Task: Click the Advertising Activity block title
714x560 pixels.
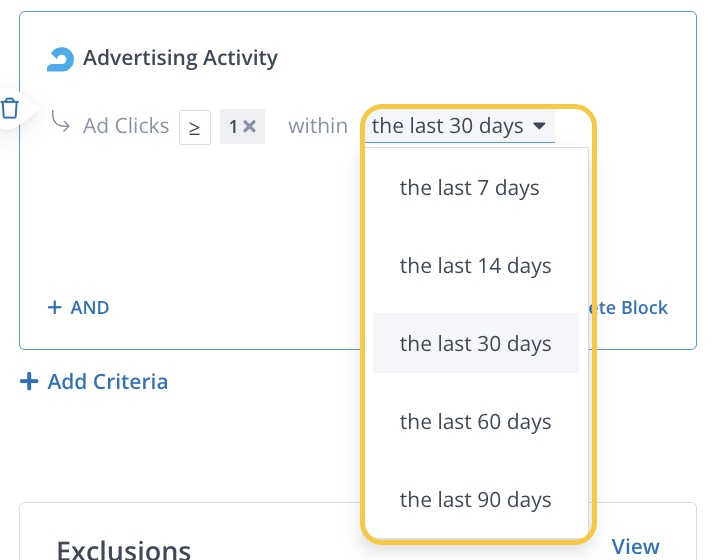Action: click(180, 57)
